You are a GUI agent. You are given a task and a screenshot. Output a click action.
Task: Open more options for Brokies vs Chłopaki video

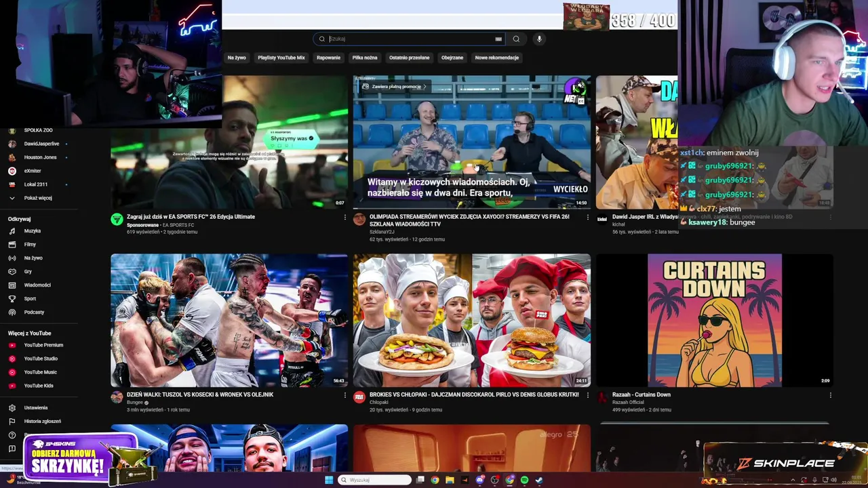tap(587, 394)
